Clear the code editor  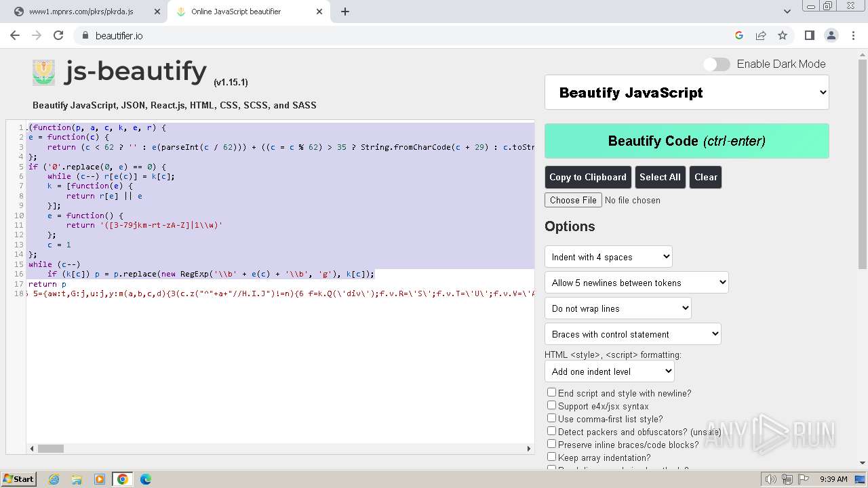tap(705, 177)
